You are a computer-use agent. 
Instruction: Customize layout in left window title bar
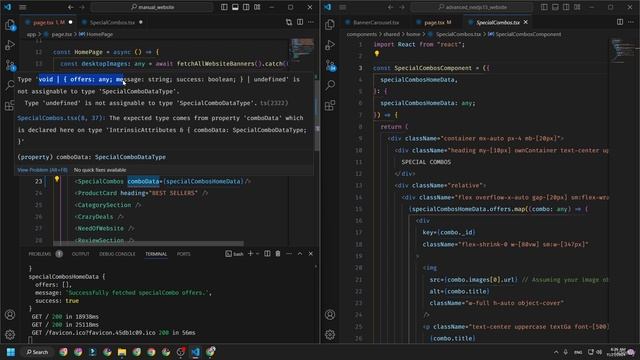[x=257, y=7]
